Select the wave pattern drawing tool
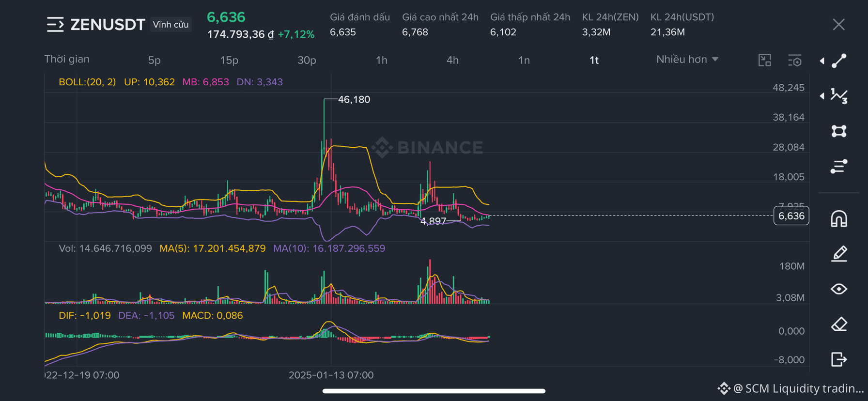This screenshot has height=401, width=868. pos(839,96)
